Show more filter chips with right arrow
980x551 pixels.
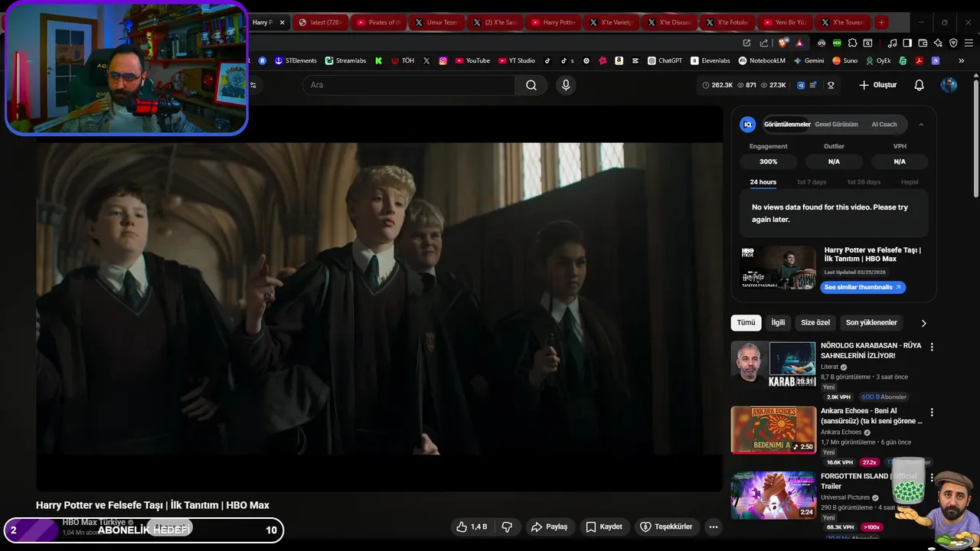coord(923,323)
